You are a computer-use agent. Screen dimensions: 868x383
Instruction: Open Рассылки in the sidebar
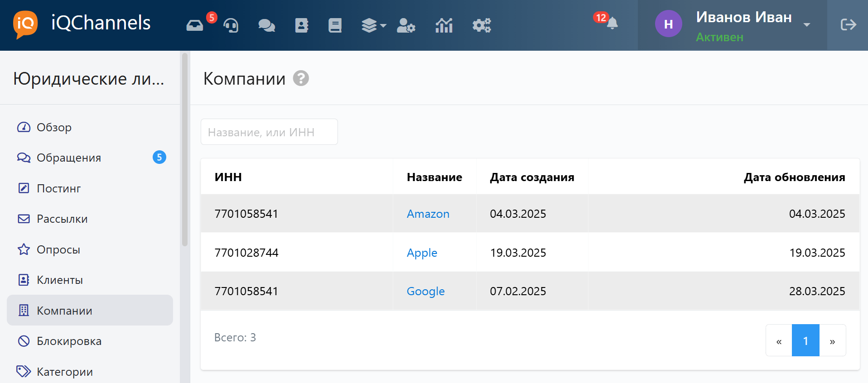pyautogui.click(x=90, y=219)
